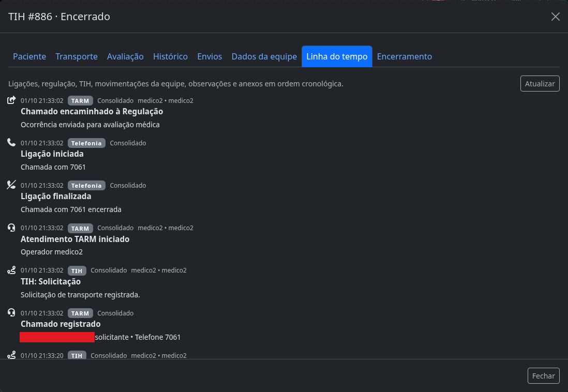Open the Avaliação tab
This screenshot has width=568, height=392.
[125, 56]
